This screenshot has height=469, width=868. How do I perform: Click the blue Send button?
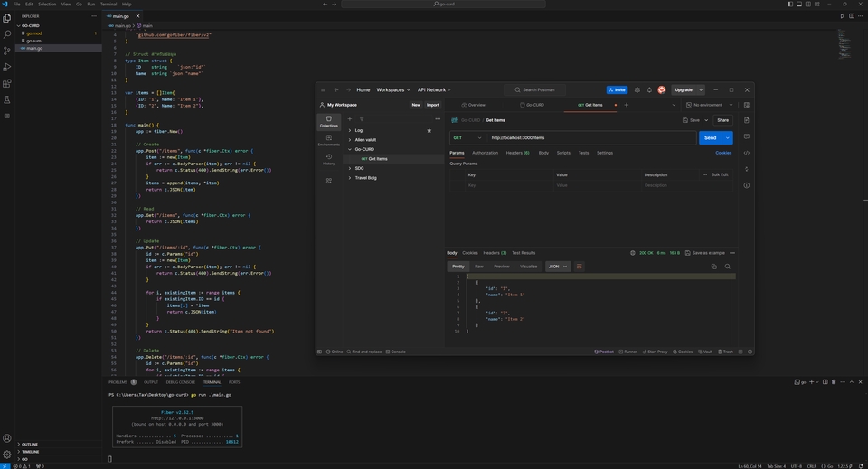710,137
